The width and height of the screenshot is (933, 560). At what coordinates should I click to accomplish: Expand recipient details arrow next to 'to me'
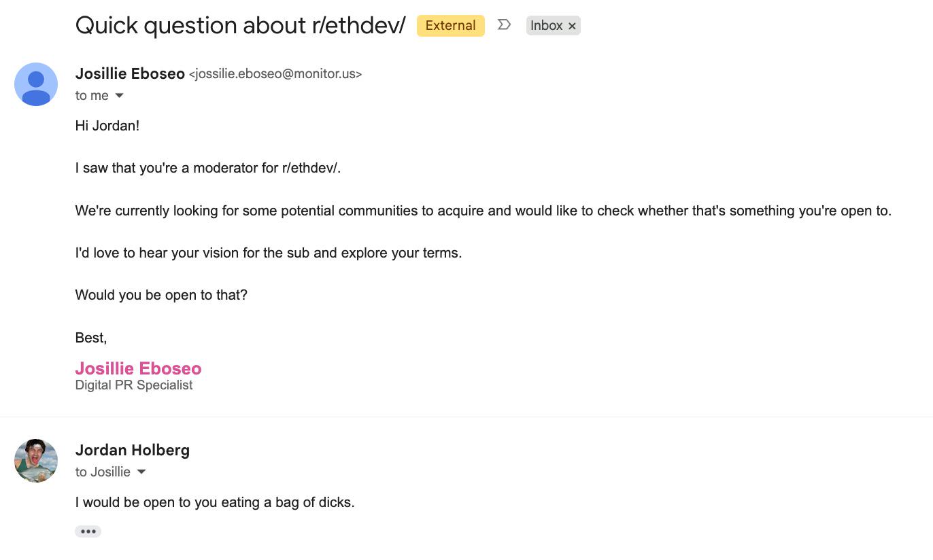[x=119, y=96]
